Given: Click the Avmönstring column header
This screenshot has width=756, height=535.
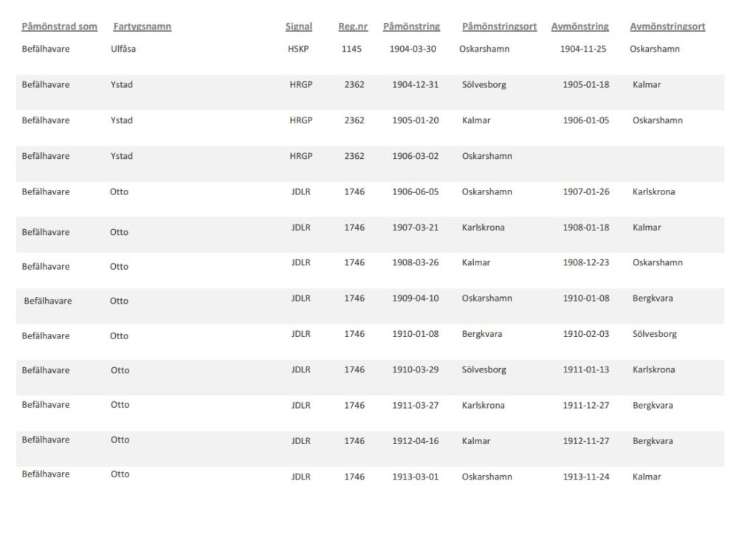Looking at the screenshot, I should pos(580,27).
